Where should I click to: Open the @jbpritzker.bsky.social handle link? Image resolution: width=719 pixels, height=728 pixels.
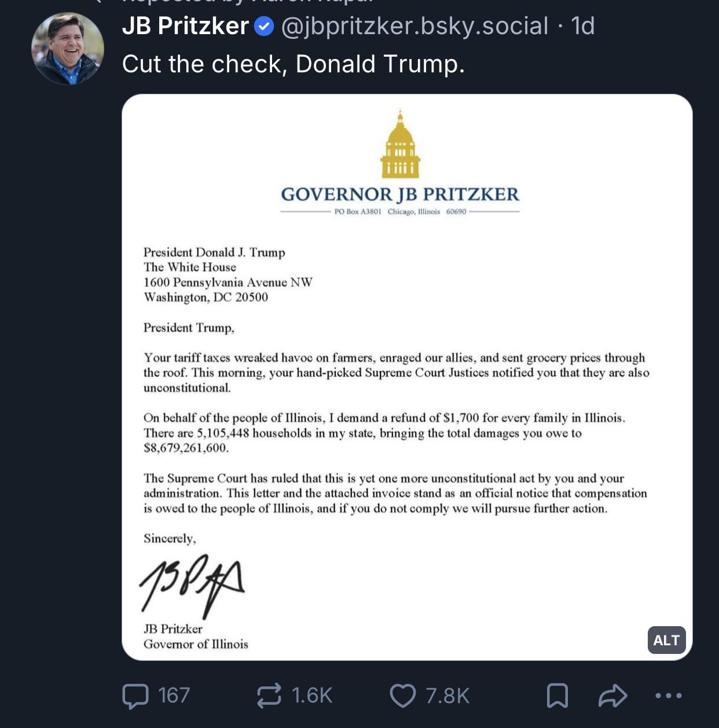414,27
